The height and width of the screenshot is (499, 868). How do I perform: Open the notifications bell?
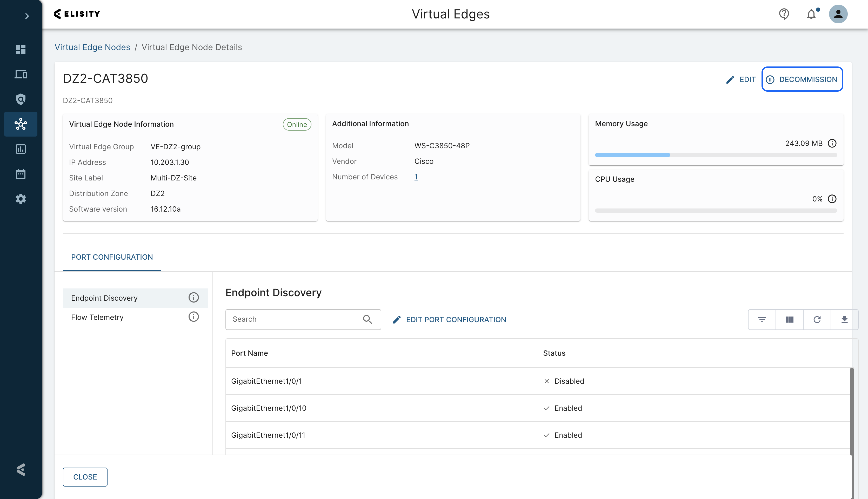click(x=811, y=14)
